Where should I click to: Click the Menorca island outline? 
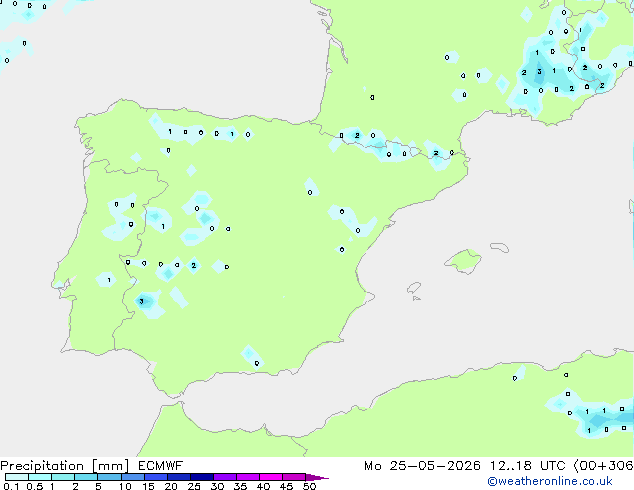(x=499, y=247)
